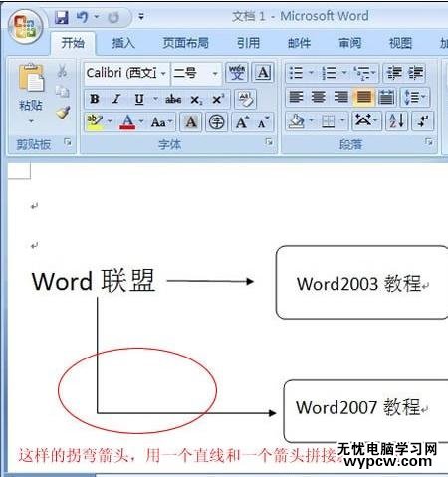This screenshot has width=448, height=477.
Task: Expand the 粘贴 options arrow
Action: coord(31,121)
